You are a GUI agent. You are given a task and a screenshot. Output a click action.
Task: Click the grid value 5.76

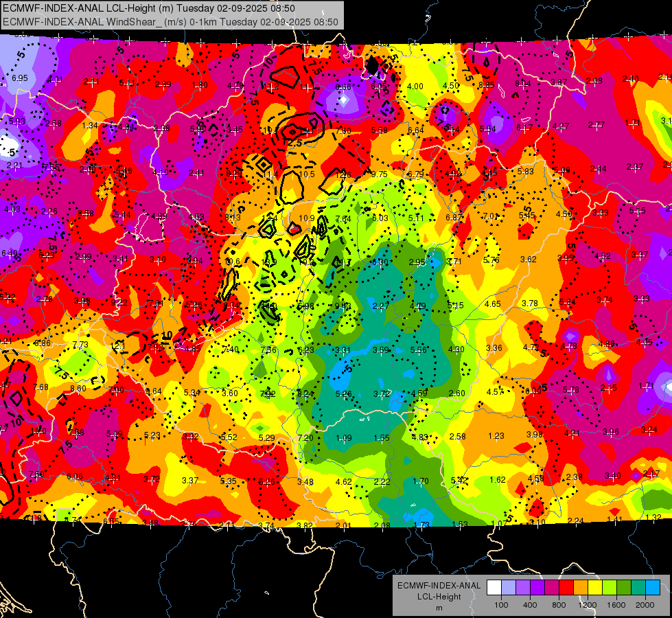pos(491,260)
